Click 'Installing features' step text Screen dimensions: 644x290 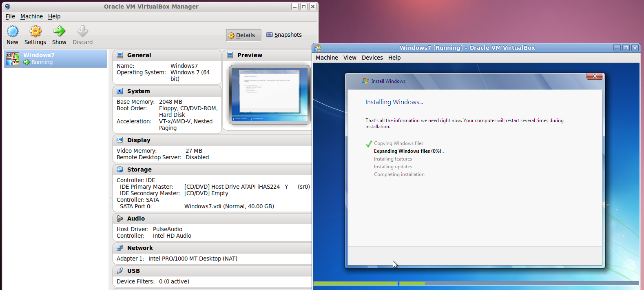(393, 159)
